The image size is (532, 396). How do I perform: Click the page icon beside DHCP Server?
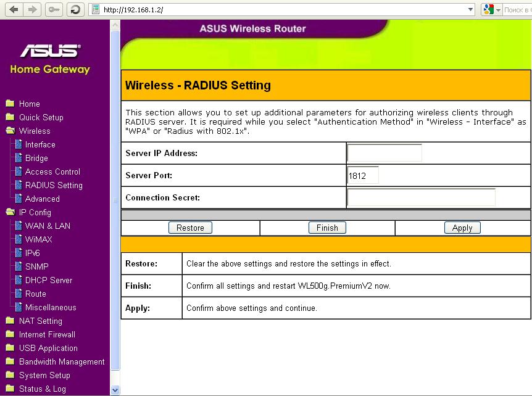point(19,280)
